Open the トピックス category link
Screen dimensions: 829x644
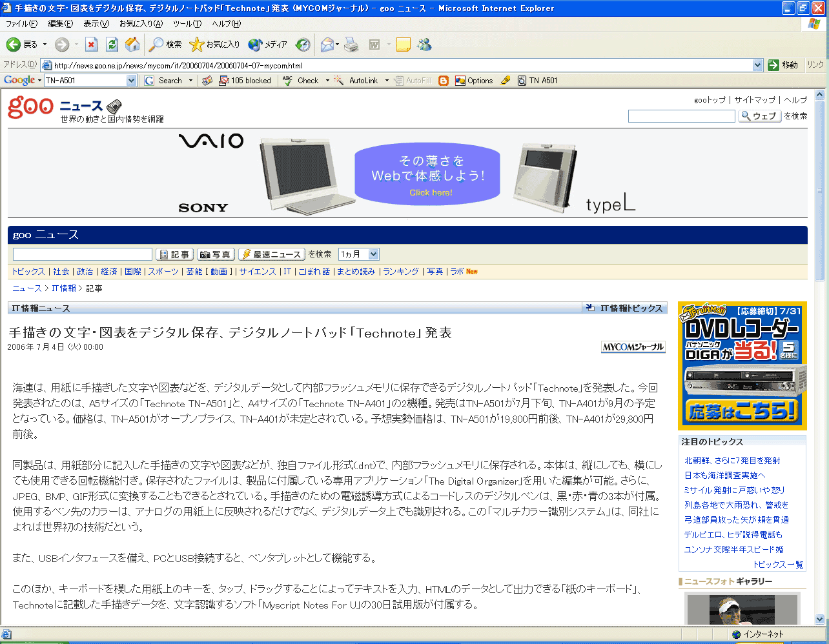click(x=28, y=272)
